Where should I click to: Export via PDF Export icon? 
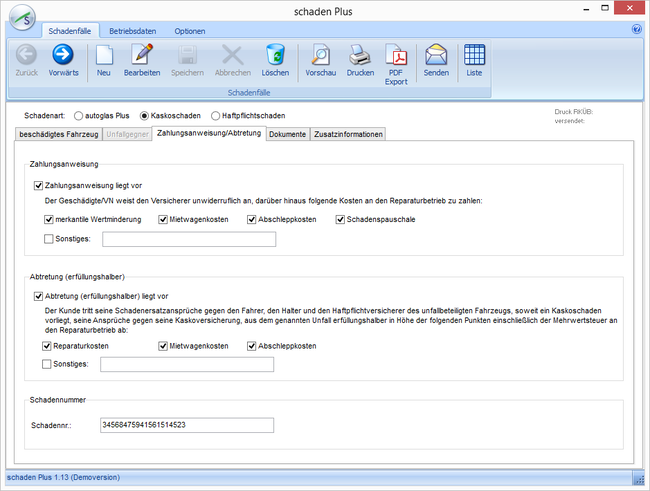pos(396,55)
